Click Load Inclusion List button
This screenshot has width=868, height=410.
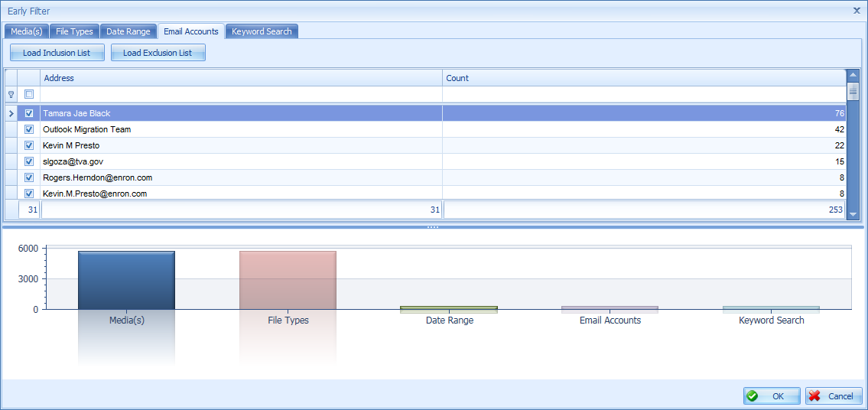pos(57,54)
